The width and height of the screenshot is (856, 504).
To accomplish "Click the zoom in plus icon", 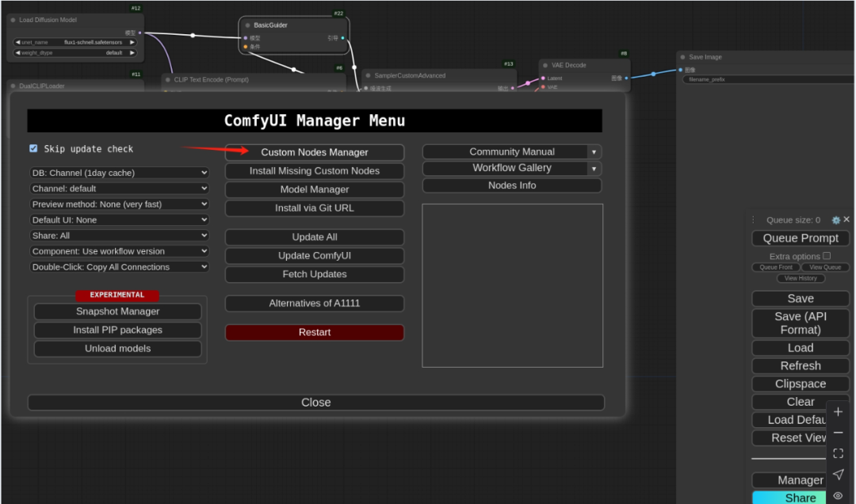I will pyautogui.click(x=838, y=412).
